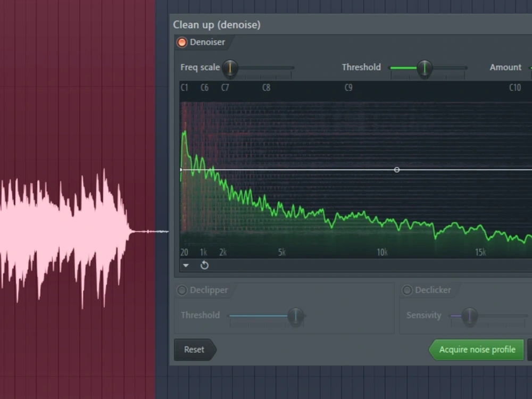
Task: Disable the Denoiser toggle
Action: point(182,43)
